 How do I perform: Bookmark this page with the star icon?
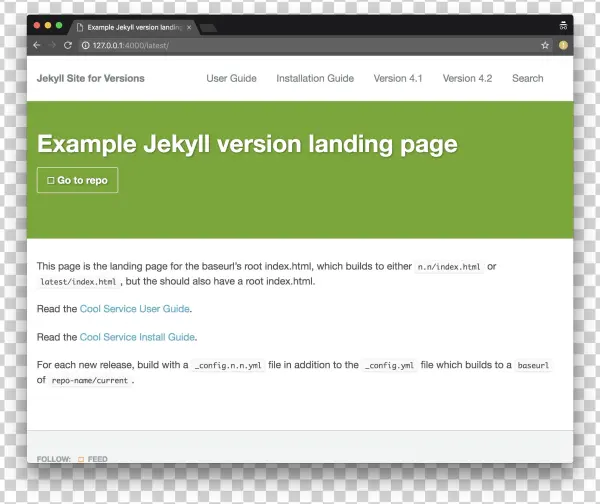pyautogui.click(x=545, y=45)
